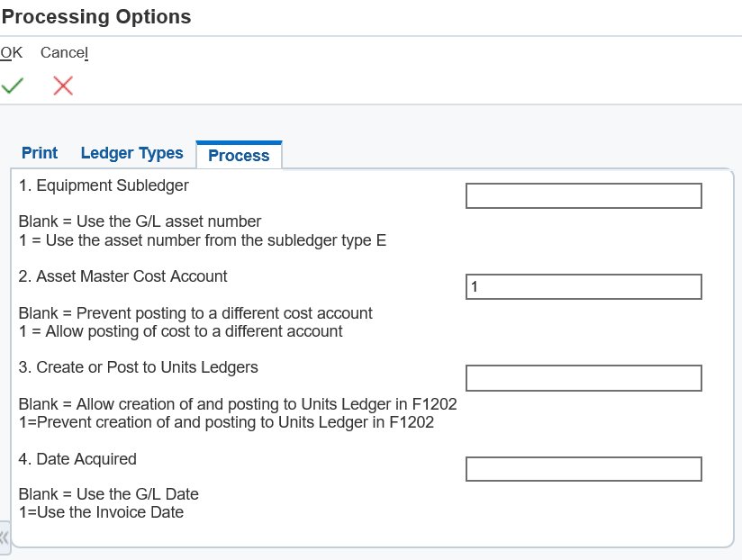Focus the Equipment Subledger input field
The width and height of the screenshot is (742, 560).
pyautogui.click(x=584, y=195)
